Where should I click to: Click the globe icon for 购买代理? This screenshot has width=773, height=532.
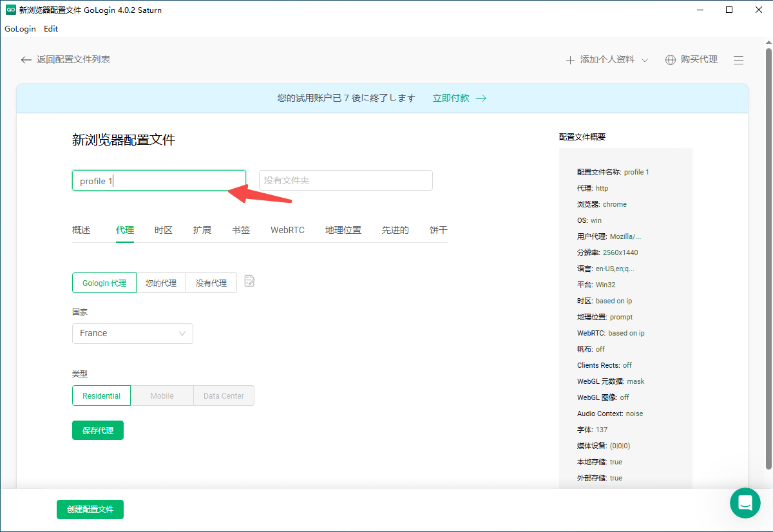[x=671, y=60]
